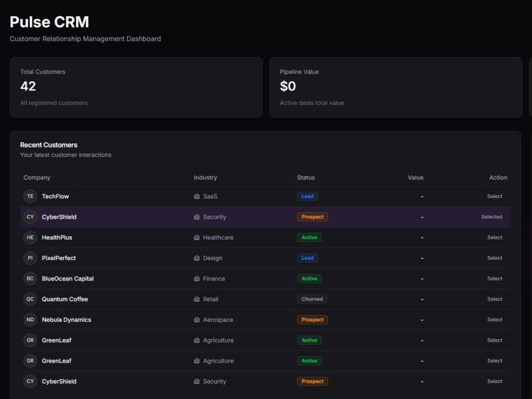
Task: Click the building icon beside Healthcare
Action: [197, 237]
